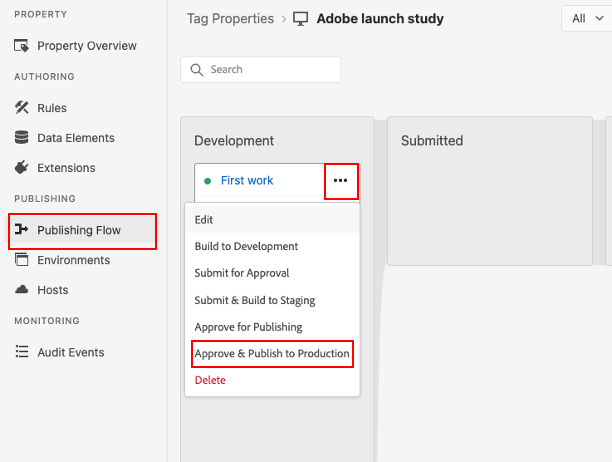612x462 pixels.
Task: Select Approve & Publish to Production
Action: pyautogui.click(x=272, y=354)
